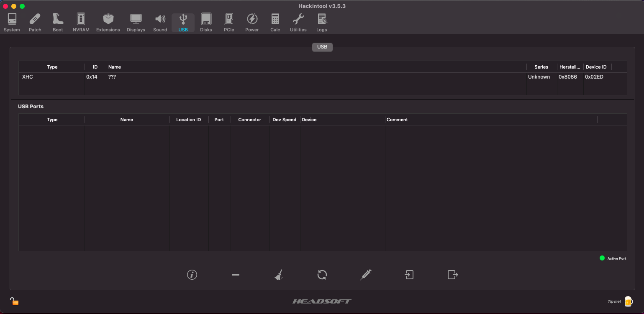This screenshot has width=644, height=314.
Task: Sort controllers by Device ID column header
Action: tap(596, 67)
